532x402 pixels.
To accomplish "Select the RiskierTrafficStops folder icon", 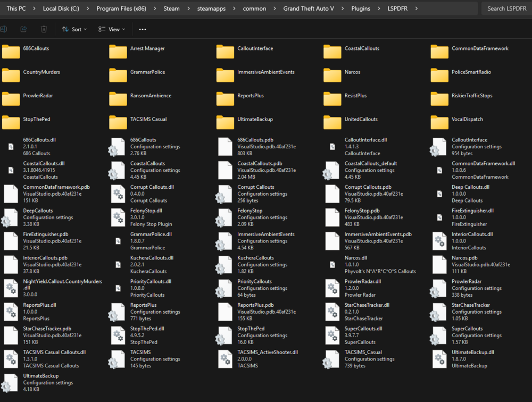I will 440,99.
